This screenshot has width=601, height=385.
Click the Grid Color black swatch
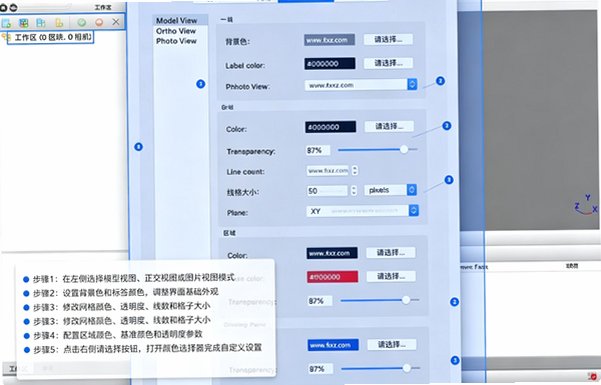point(330,127)
